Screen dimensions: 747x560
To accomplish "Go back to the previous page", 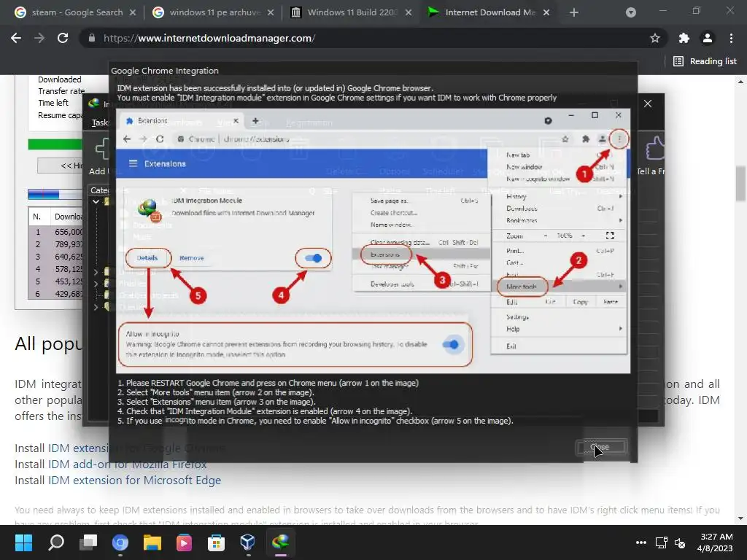I will [x=16, y=38].
